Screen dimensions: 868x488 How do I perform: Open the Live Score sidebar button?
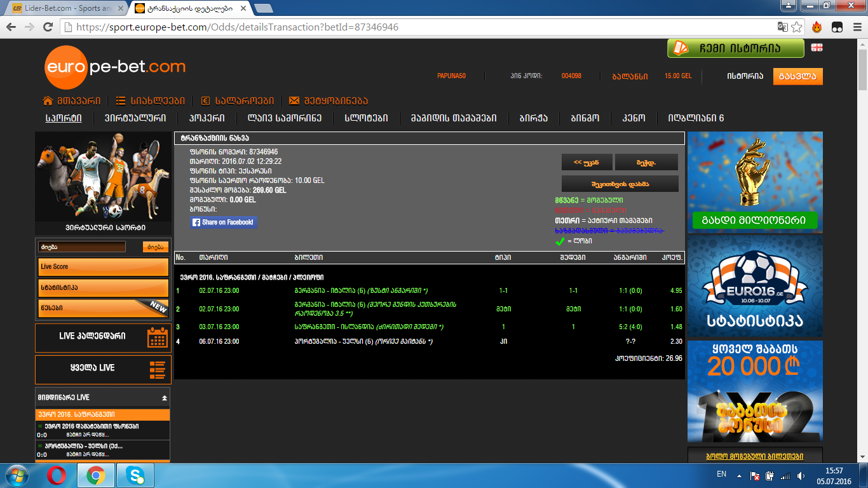tap(103, 267)
